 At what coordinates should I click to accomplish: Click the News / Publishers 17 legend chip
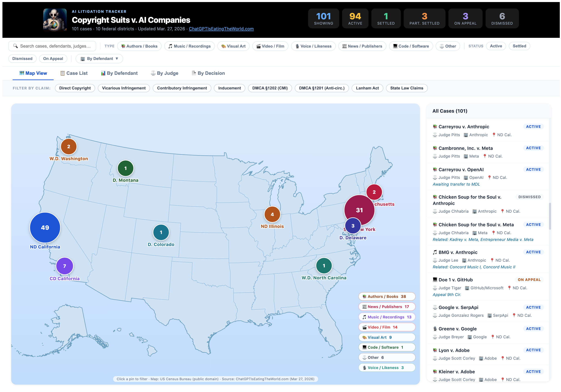pyautogui.click(x=387, y=307)
